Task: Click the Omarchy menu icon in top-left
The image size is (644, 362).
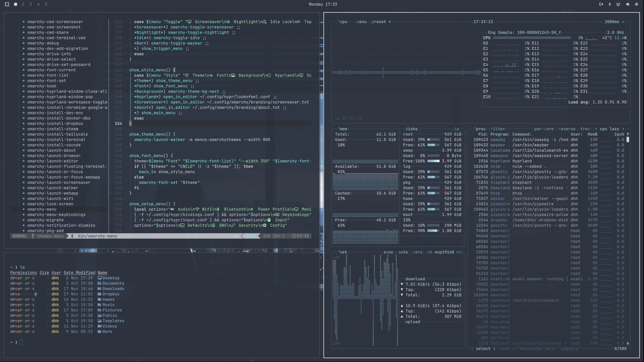Action: [7, 4]
